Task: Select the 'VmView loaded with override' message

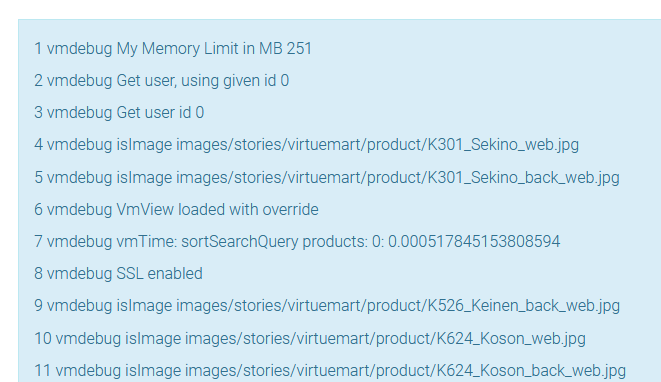Action: tap(218, 210)
